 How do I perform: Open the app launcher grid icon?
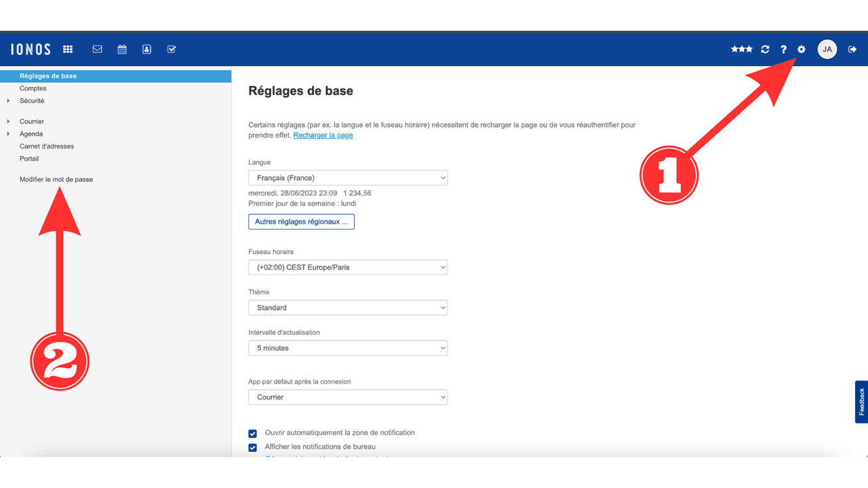(68, 49)
